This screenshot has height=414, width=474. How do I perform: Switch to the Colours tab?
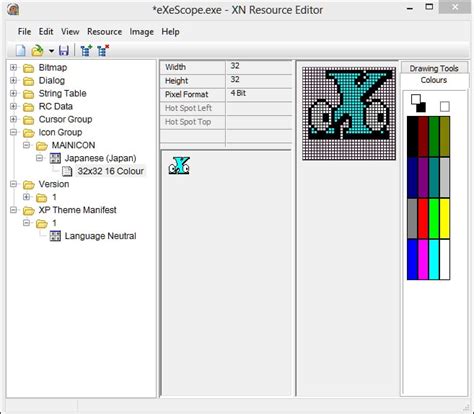tap(434, 80)
